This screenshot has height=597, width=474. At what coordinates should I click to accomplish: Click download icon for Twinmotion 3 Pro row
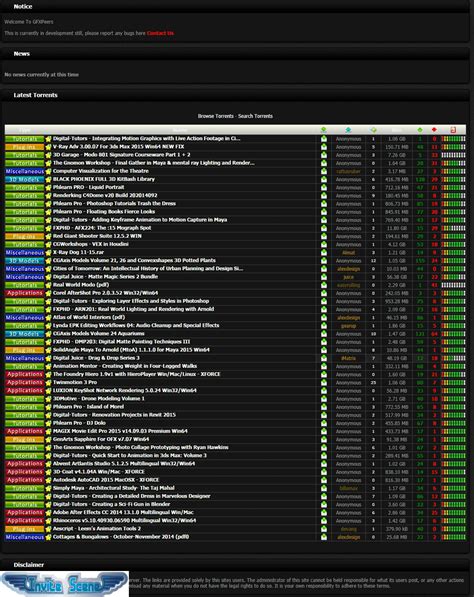pos(324,383)
